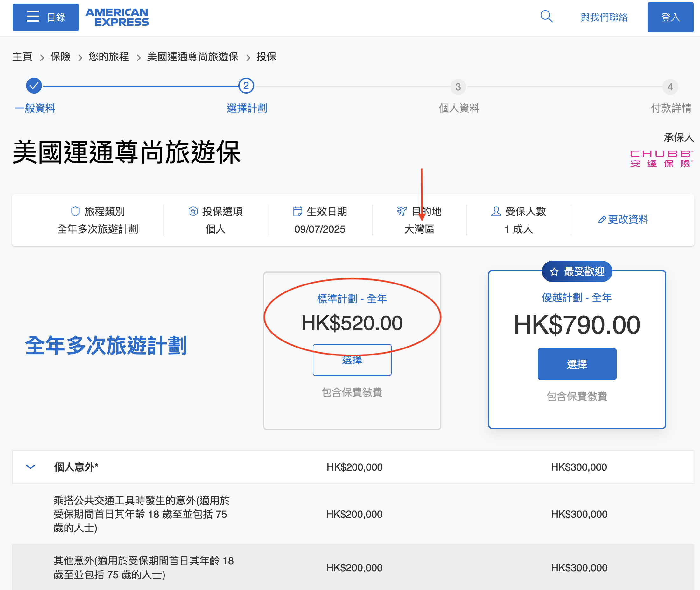Viewport: 700px width, 590px height.
Task: Click completed step checkmark circle
Action: (x=34, y=86)
